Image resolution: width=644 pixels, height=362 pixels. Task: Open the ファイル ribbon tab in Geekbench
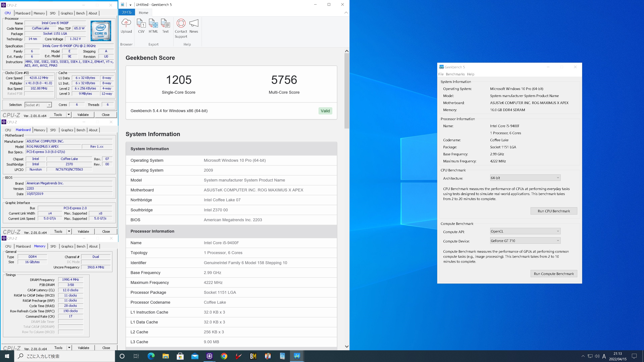click(x=127, y=13)
